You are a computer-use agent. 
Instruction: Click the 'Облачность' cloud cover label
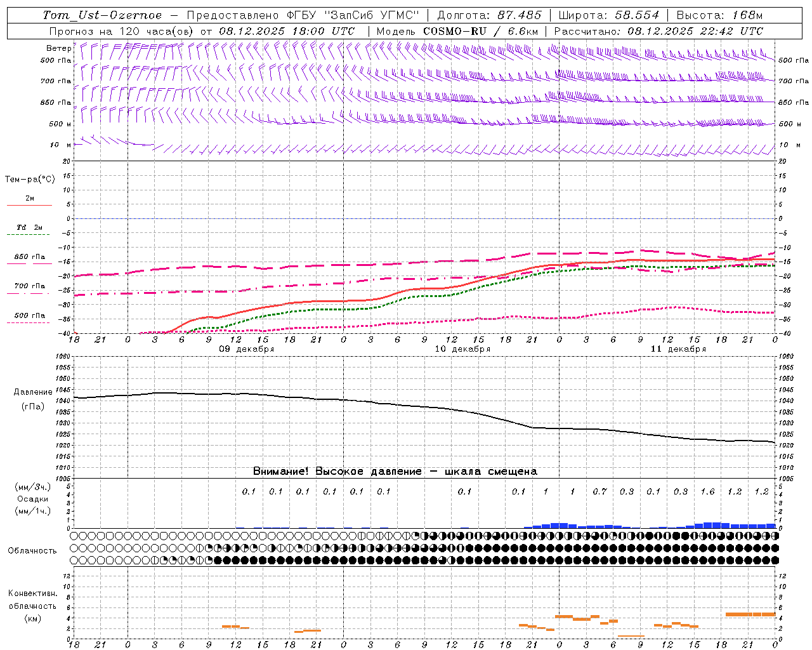pos(32,550)
